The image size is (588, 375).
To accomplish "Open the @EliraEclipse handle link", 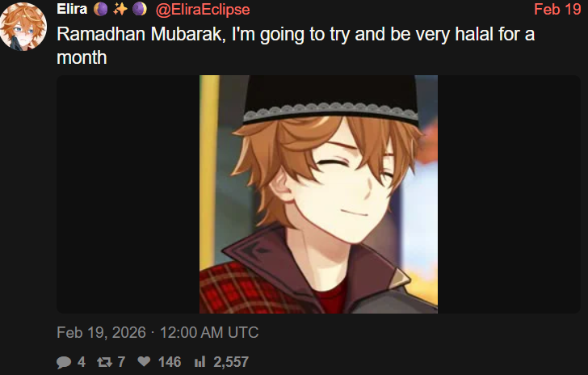I will pyautogui.click(x=203, y=10).
